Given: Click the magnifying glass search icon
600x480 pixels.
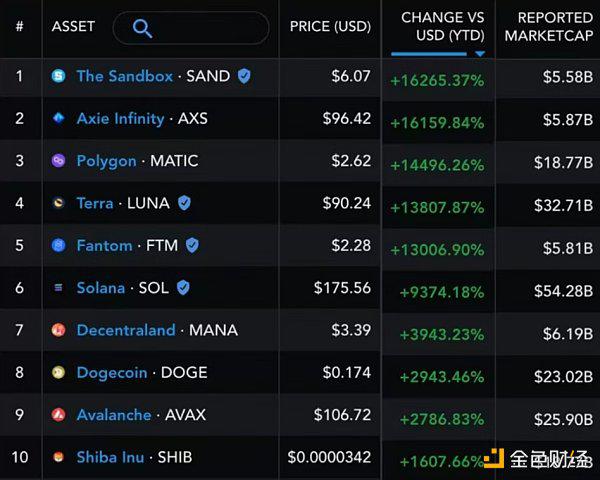Looking at the screenshot, I should point(142,28).
